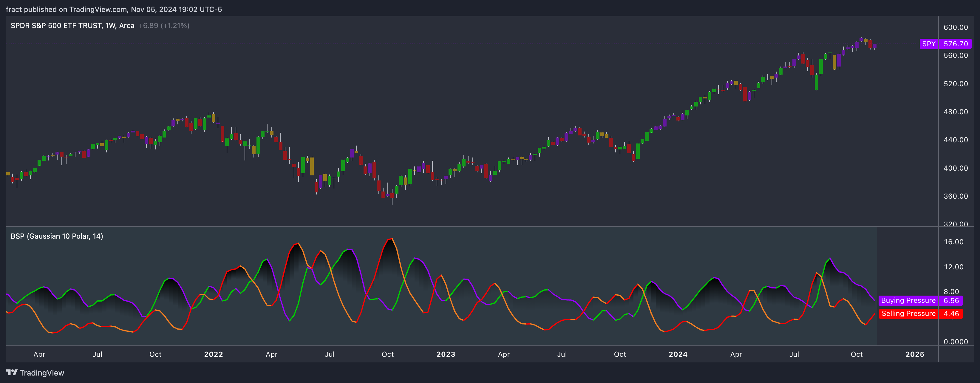Image resolution: width=980 pixels, height=383 pixels.
Task: Click the 400.00 price axis label
Action: [x=956, y=168]
